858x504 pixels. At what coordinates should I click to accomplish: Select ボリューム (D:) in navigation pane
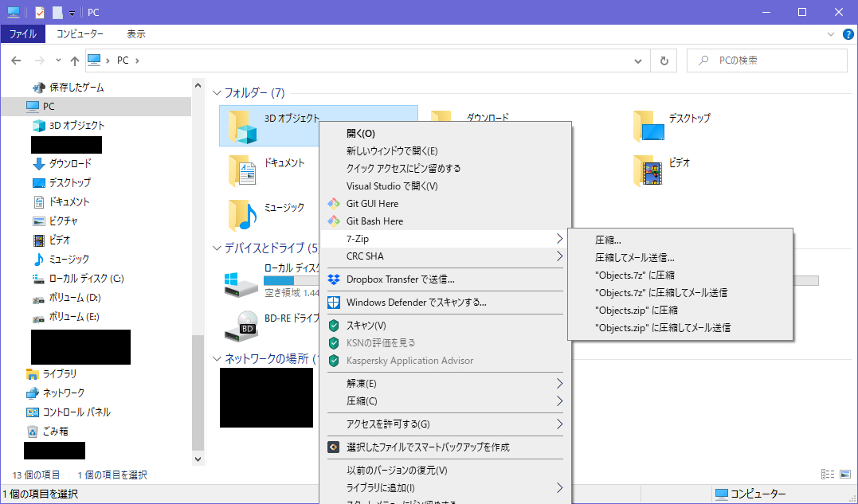pyautogui.click(x=67, y=297)
